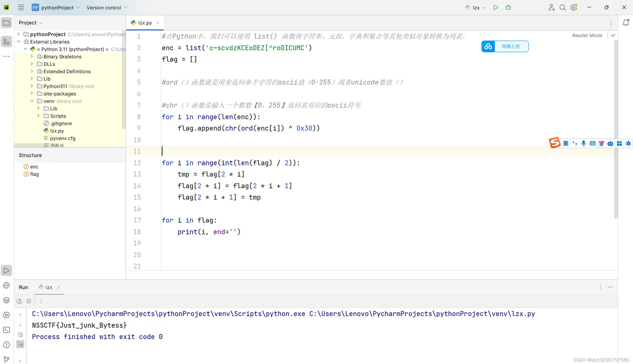This screenshot has height=364, width=633.
Task: Start debugging with the bug icon
Action: [508, 8]
